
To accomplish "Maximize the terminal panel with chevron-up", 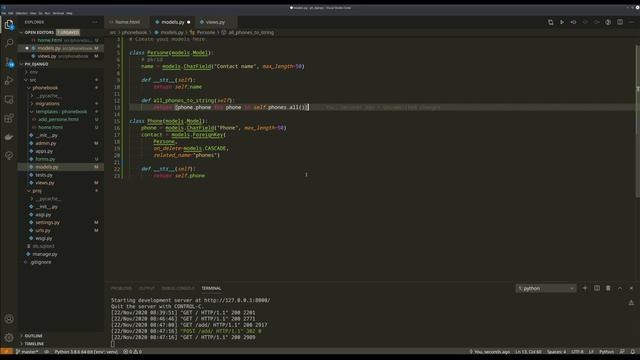I will point(620,288).
